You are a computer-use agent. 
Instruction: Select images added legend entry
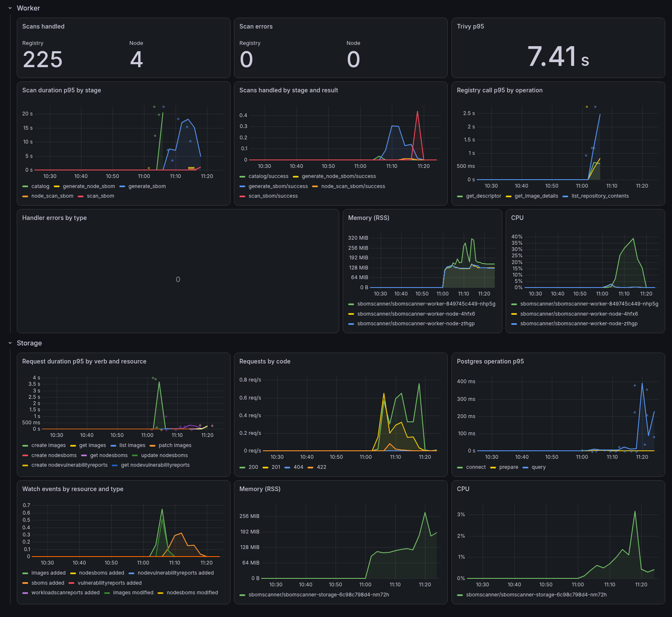pos(49,573)
